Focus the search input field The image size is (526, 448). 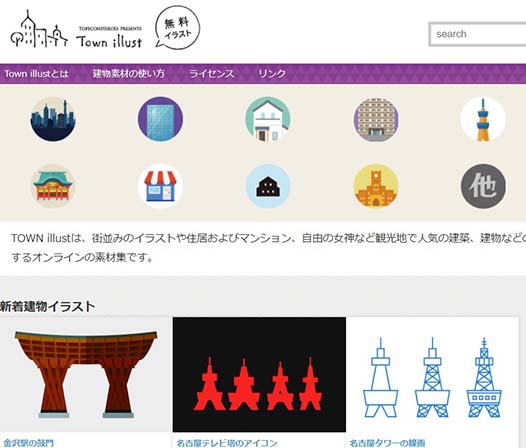point(478,34)
